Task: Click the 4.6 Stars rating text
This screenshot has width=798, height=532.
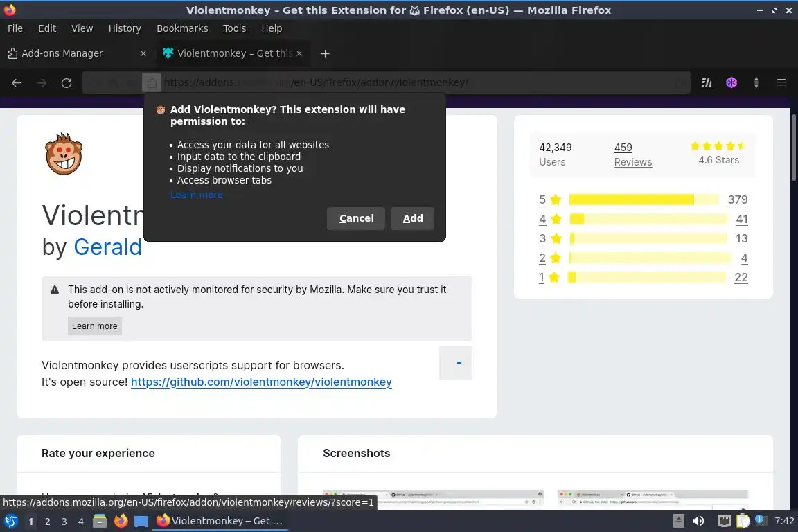Action: [x=718, y=160]
